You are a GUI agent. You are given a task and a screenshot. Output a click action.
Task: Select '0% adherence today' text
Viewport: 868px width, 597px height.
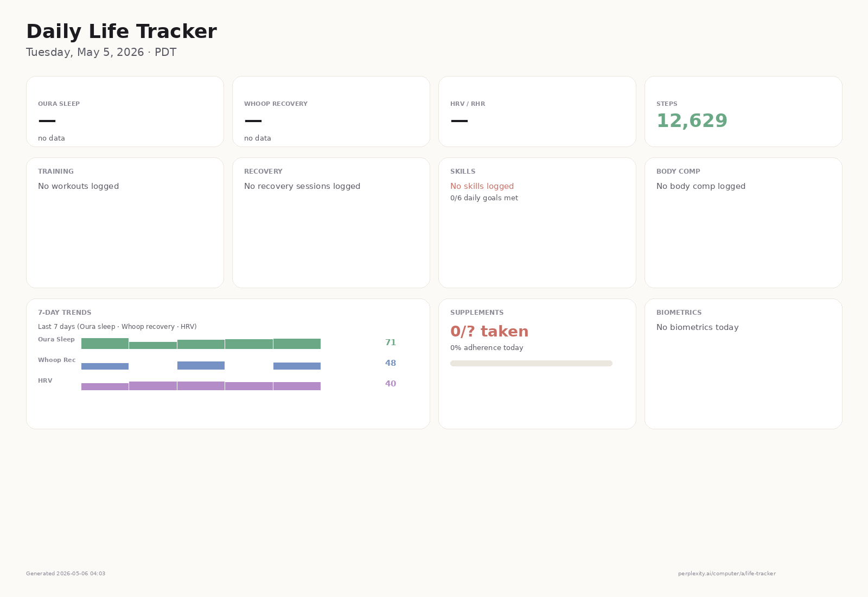pos(487,348)
